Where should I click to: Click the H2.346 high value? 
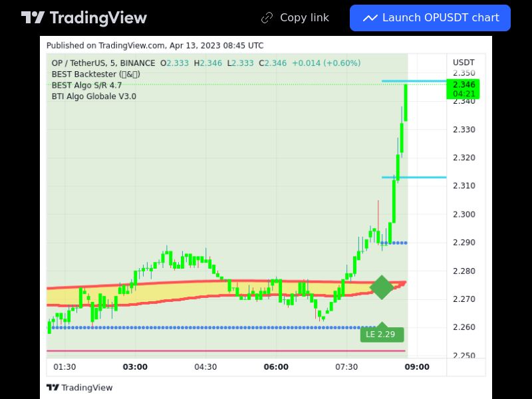[x=208, y=63]
